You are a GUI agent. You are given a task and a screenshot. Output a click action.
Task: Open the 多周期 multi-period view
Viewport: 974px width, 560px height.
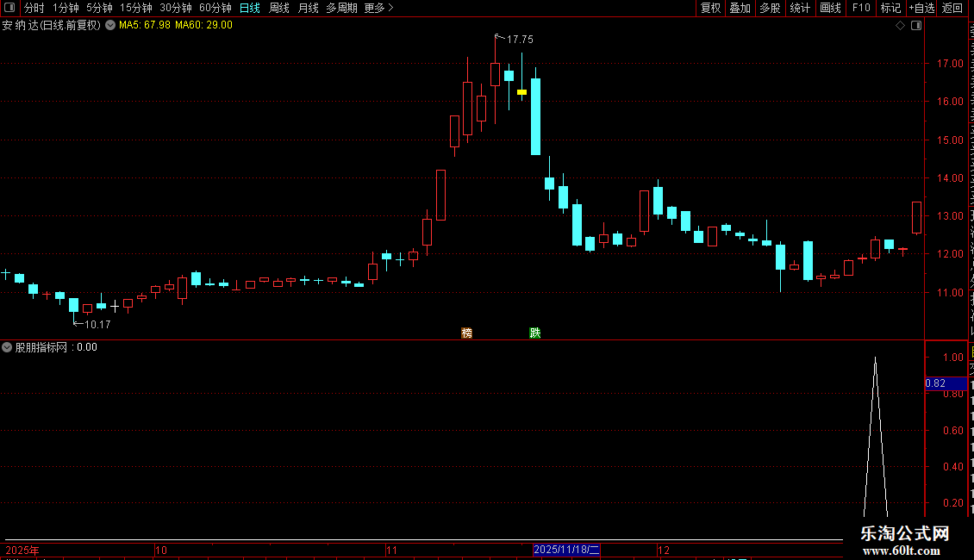click(341, 8)
